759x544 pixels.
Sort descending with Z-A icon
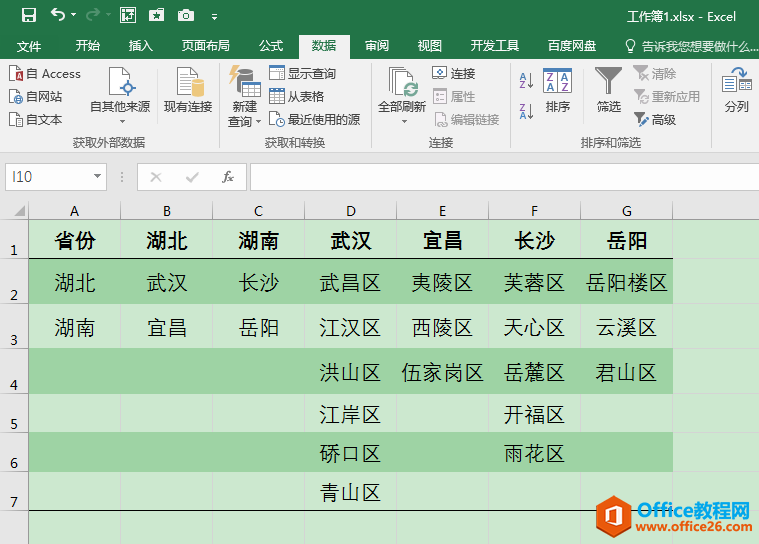526,111
